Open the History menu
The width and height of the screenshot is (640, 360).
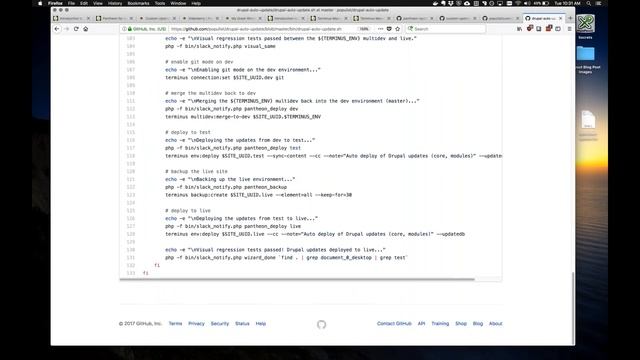point(115,3)
